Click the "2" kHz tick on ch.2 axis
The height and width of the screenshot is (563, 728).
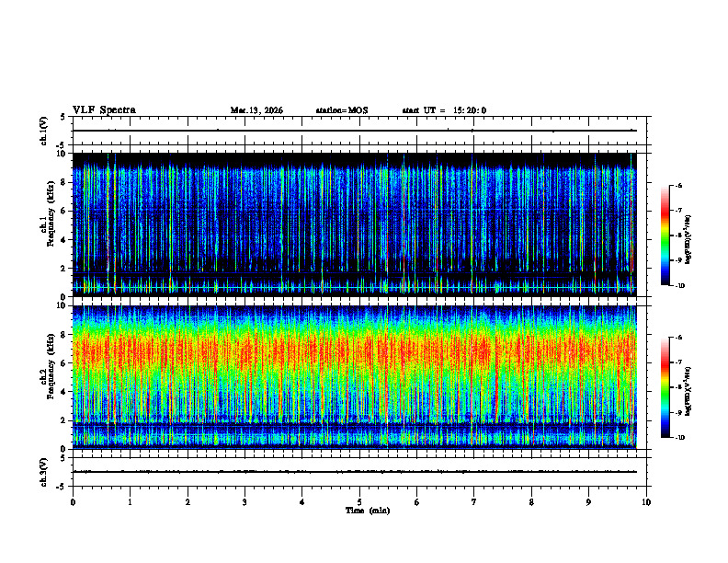[63, 420]
